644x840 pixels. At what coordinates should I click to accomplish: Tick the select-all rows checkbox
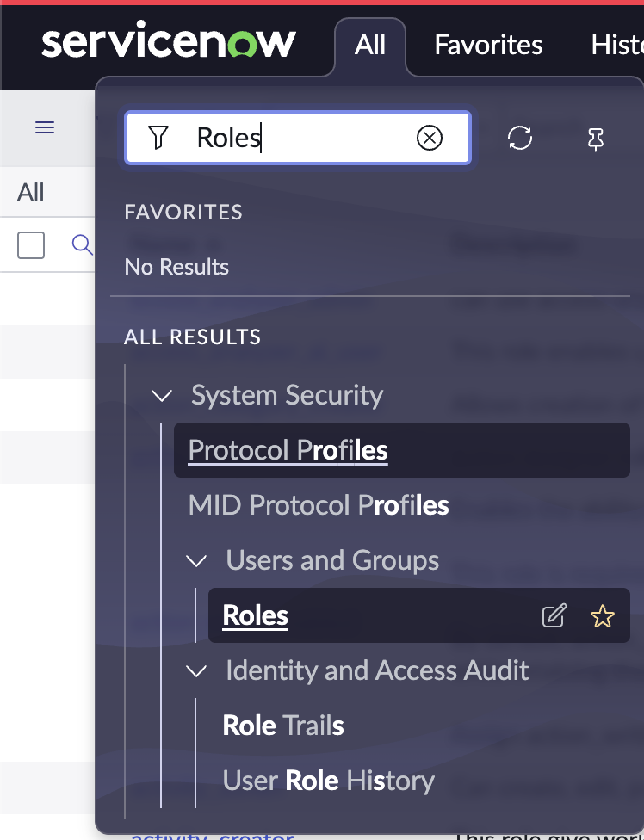pyautogui.click(x=31, y=245)
